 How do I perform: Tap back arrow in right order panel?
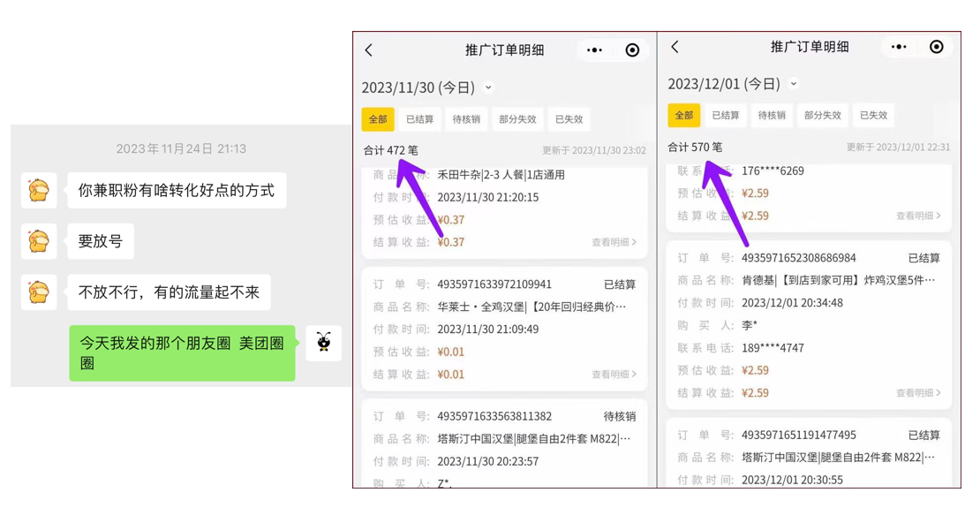point(675,47)
